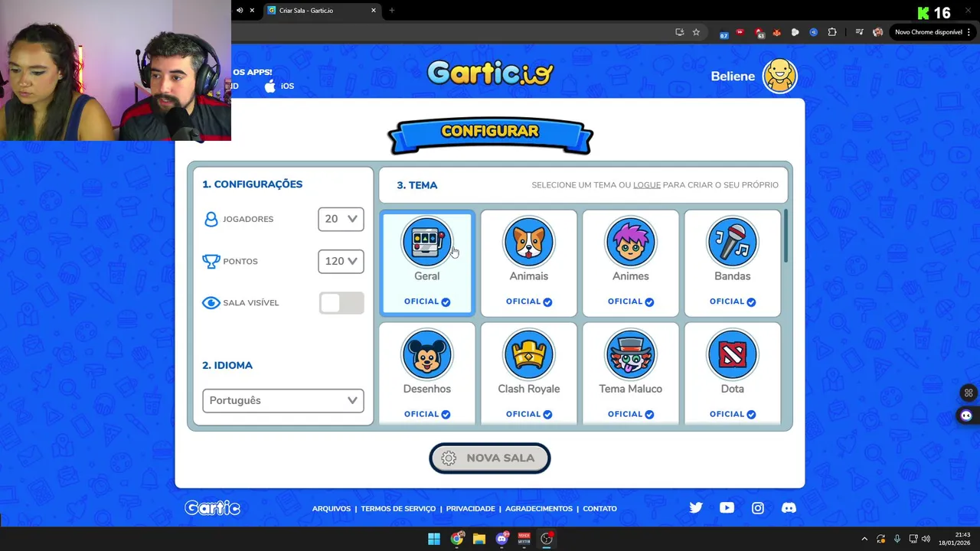Open a new browser tab

tap(391, 11)
